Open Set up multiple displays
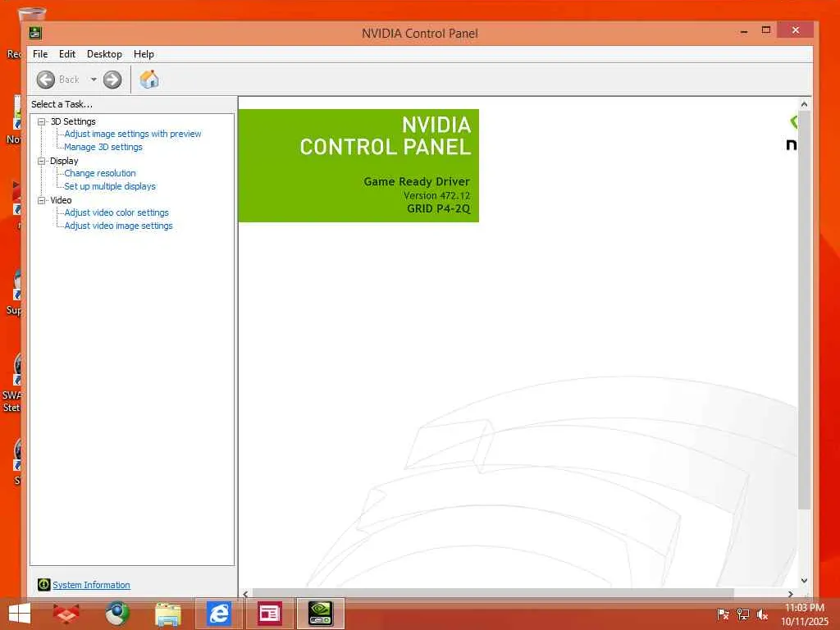The width and height of the screenshot is (840, 630). pos(110,186)
